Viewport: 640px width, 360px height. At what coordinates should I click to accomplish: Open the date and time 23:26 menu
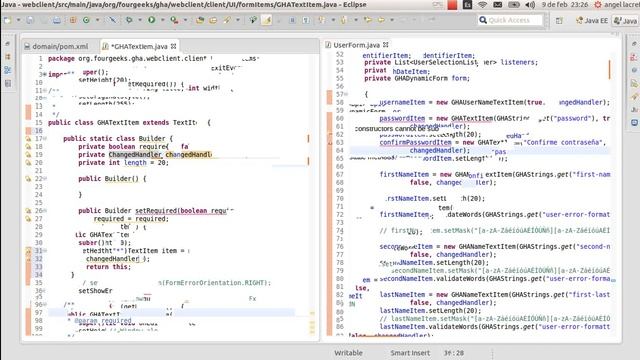[x=565, y=5]
